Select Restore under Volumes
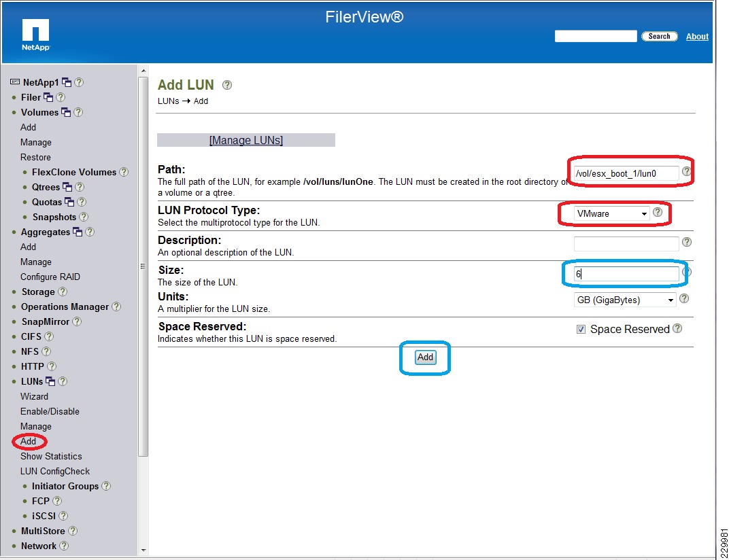The image size is (729, 560). (35, 157)
